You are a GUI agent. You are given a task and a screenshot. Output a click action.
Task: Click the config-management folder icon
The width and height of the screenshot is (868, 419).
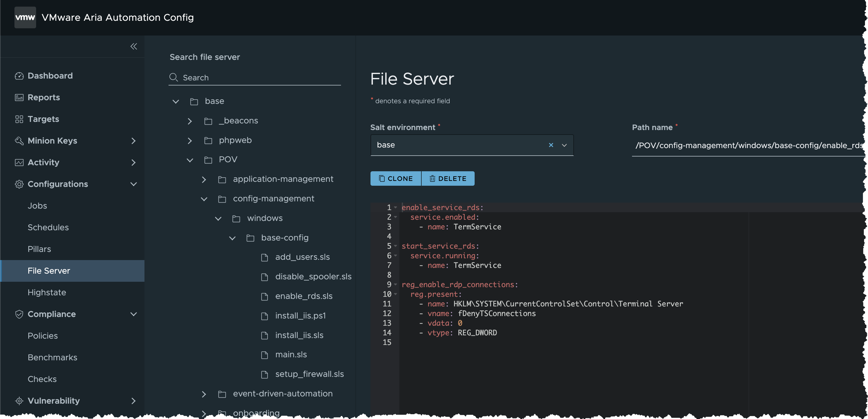[222, 199]
